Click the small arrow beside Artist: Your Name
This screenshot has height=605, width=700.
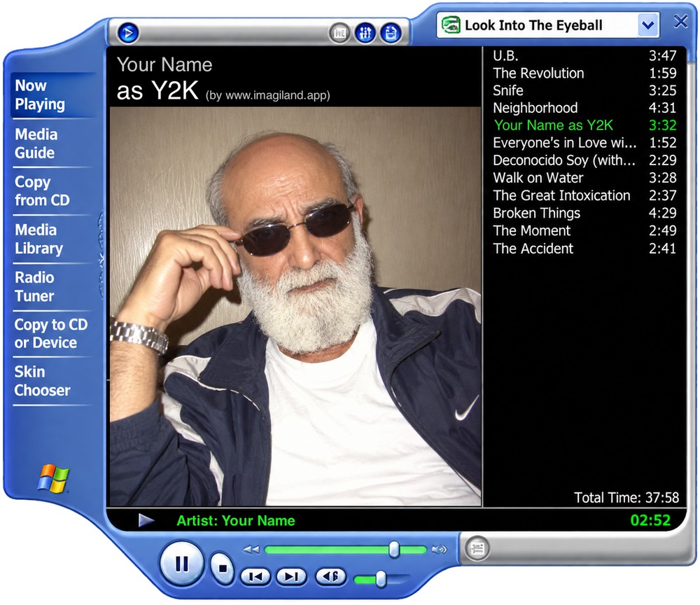pyautogui.click(x=146, y=520)
